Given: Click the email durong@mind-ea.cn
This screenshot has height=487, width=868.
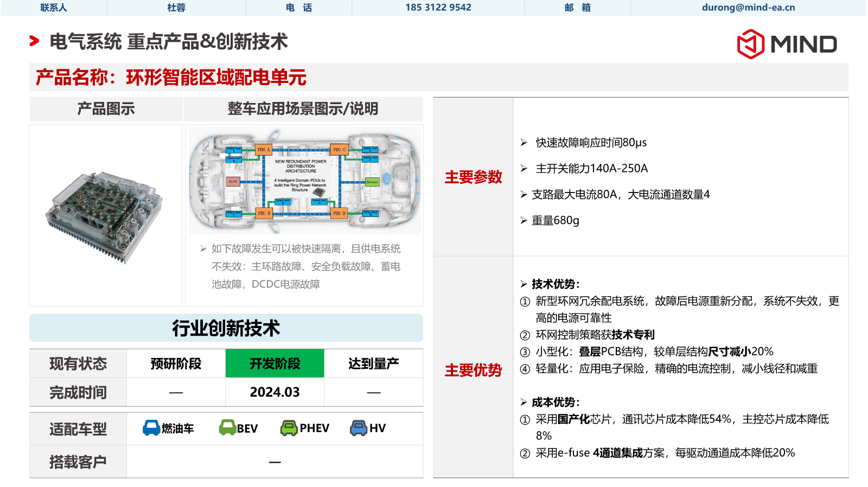Looking at the screenshot, I should pyautogui.click(x=748, y=8).
